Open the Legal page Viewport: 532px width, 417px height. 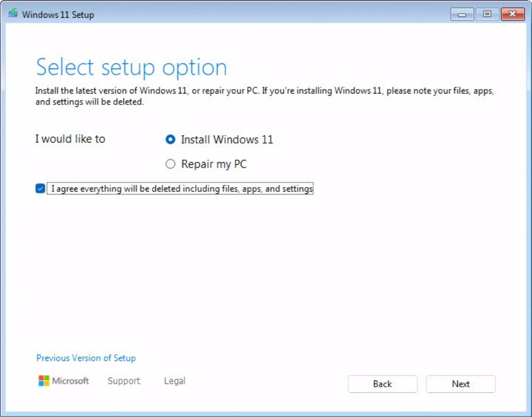174,380
